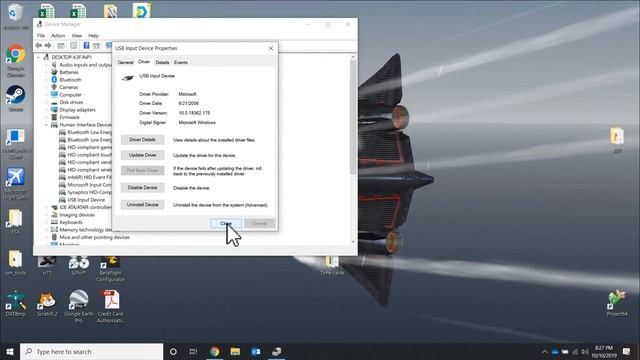Close the USB Input Device Properties dialog with X
The image size is (640, 360).
click(271, 48)
